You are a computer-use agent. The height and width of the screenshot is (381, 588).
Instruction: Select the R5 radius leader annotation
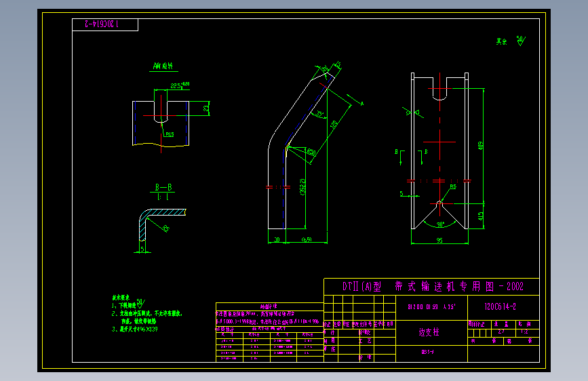point(453,186)
